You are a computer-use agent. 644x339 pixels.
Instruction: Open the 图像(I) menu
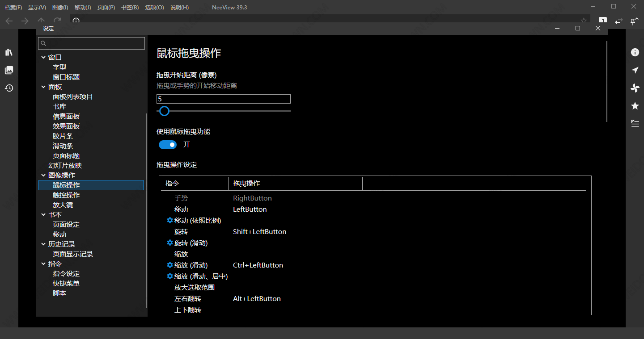click(x=60, y=8)
